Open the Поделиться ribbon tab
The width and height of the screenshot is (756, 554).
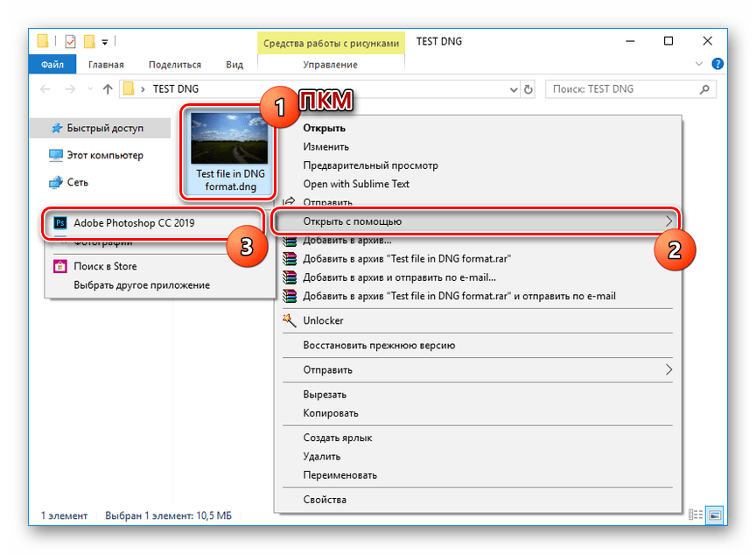pyautogui.click(x=174, y=65)
